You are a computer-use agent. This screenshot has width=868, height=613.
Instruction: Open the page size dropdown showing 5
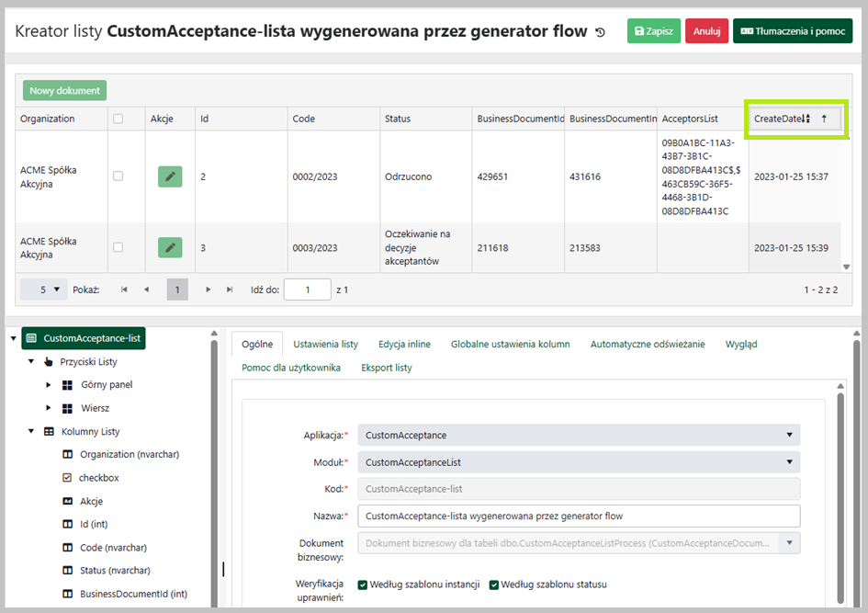click(43, 289)
